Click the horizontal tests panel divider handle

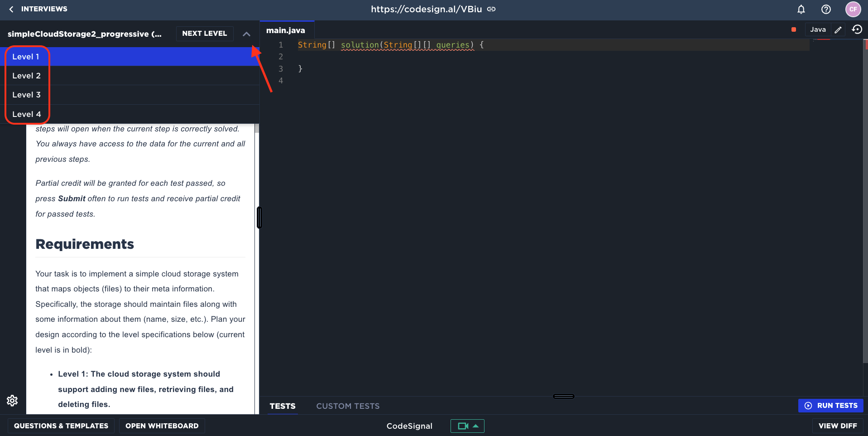[564, 396]
